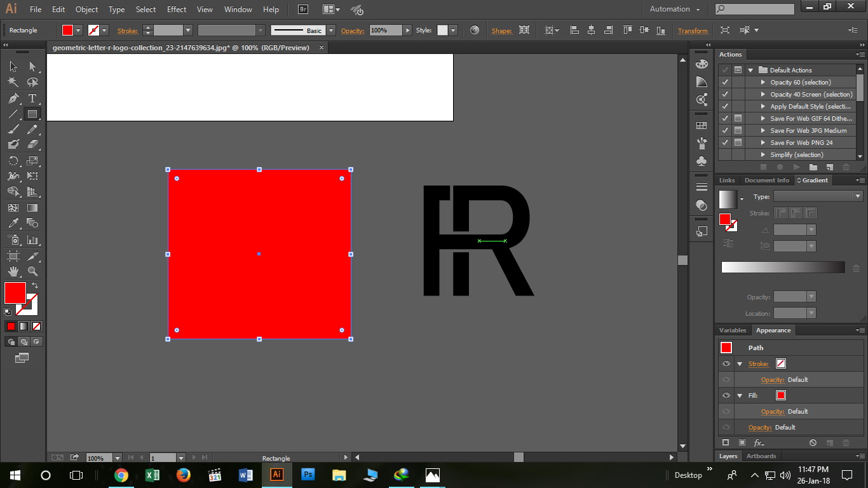
Task: Set the None (red slash) fill mode button
Action: 37,326
